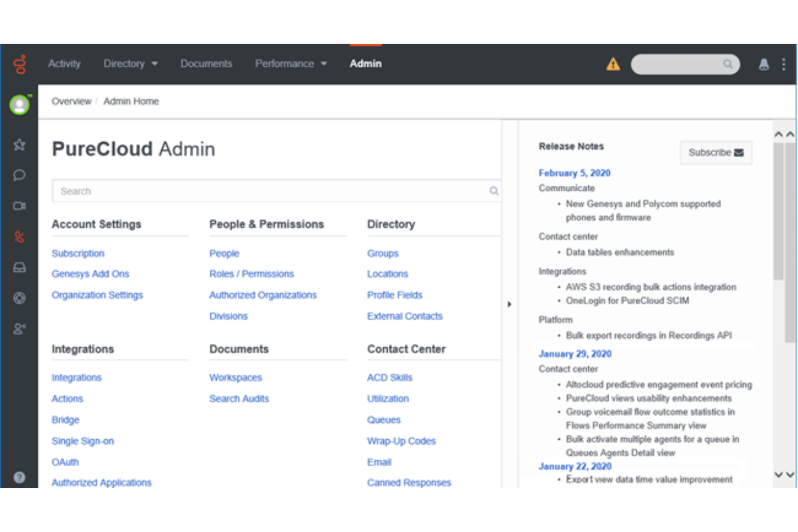Click the Subscribe button
Screen dimensions: 798x532
716,153
